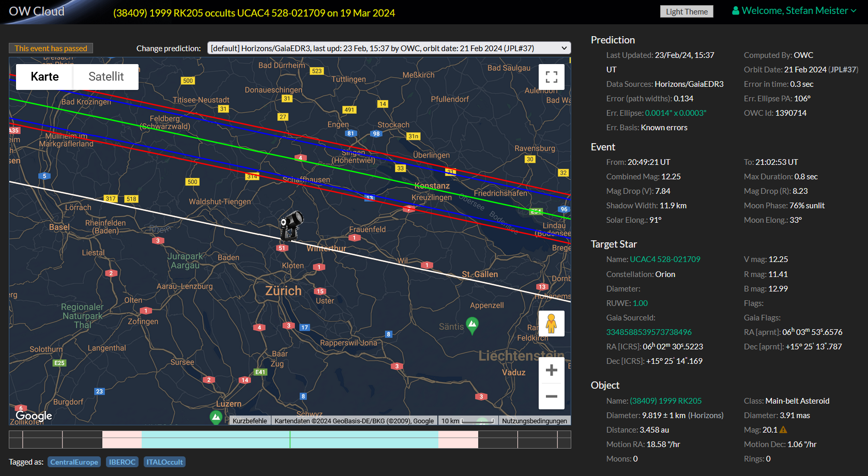Click the Constellation Orion value
The height and width of the screenshot is (476, 868).
[665, 274]
